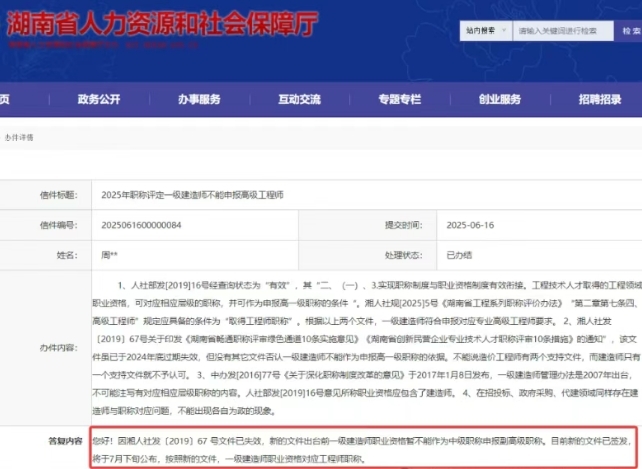Open the 专题专栏 navigation item
The image size is (642, 469).
coord(399,99)
